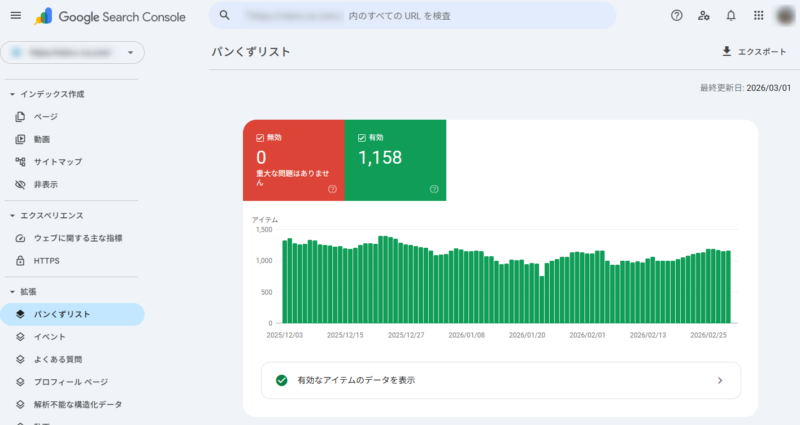Toggle the 有効 checkbox
The height and width of the screenshot is (425, 800).
(x=362, y=137)
